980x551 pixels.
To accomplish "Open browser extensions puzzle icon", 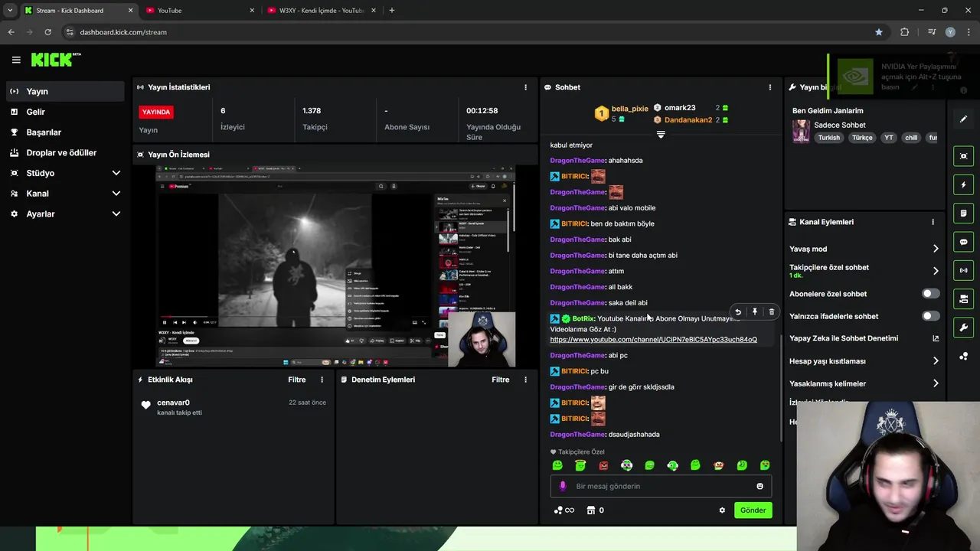I will click(904, 32).
